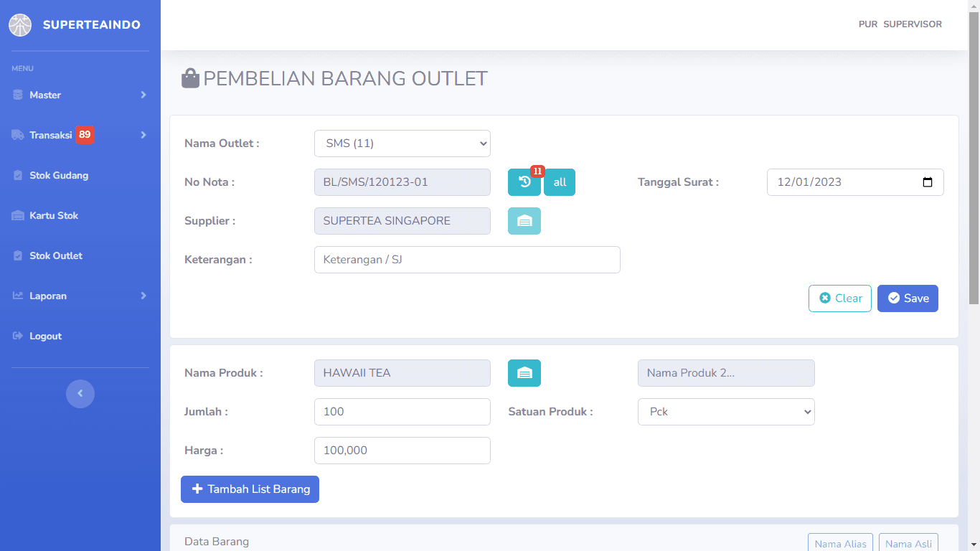This screenshot has height=551, width=980.
Task: Open the Master menu item
Action: 80,95
